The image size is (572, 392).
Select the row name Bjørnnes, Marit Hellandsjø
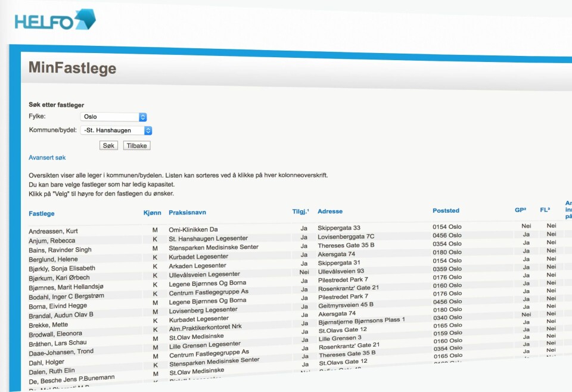(66, 287)
